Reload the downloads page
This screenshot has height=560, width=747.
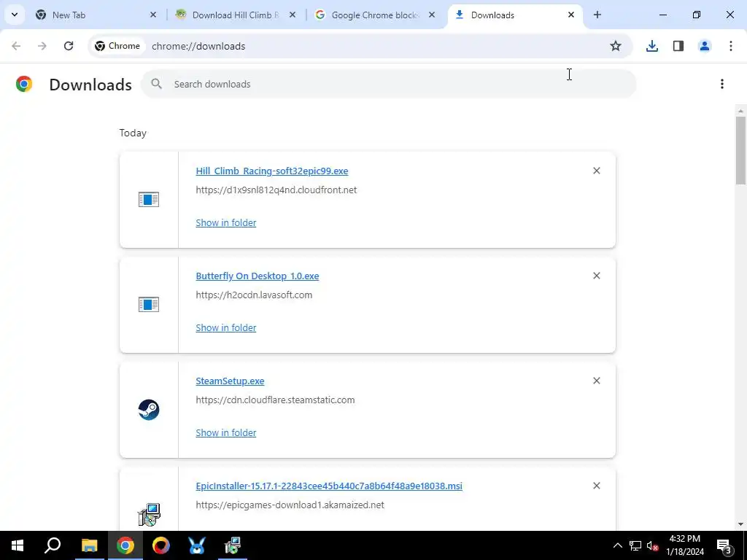(x=69, y=46)
